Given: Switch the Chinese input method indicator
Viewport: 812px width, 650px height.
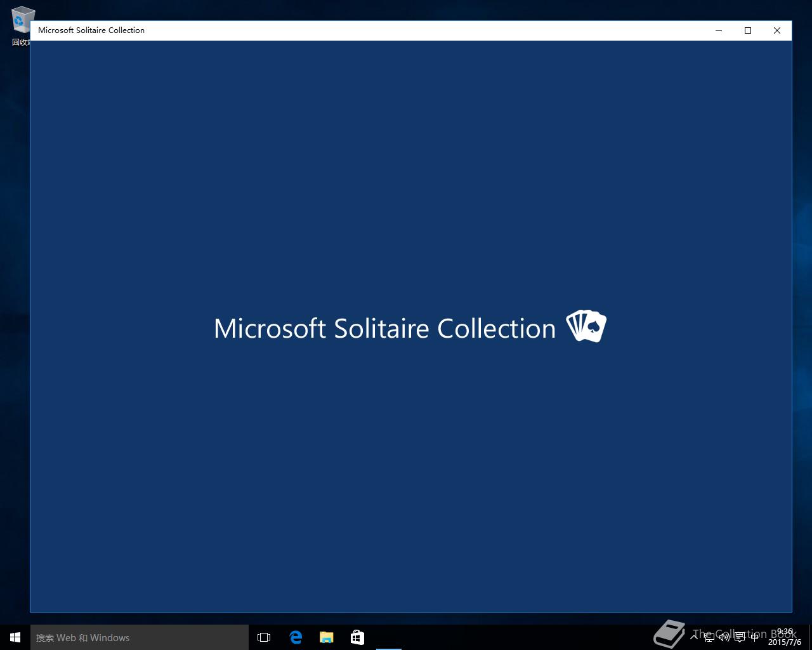Looking at the screenshot, I should click(754, 637).
